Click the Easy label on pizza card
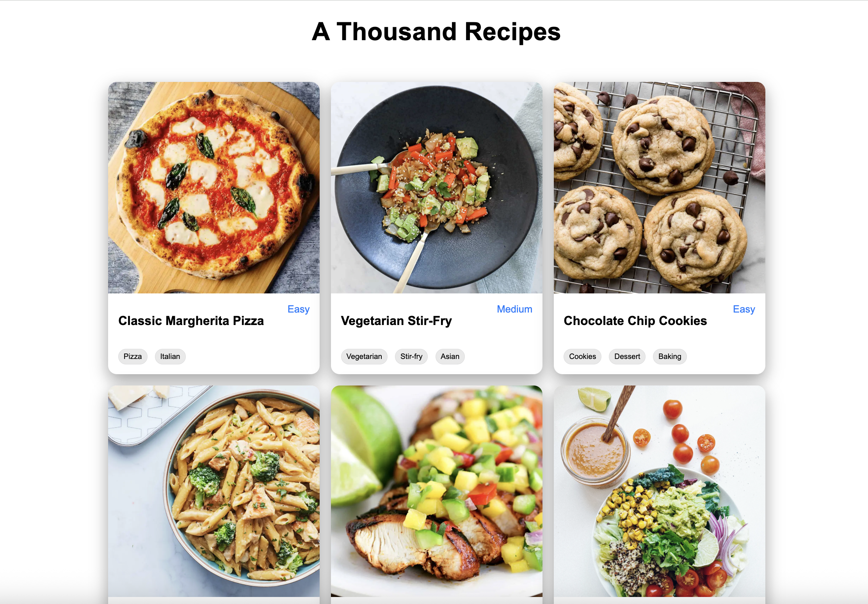This screenshot has width=868, height=604. [x=299, y=309]
